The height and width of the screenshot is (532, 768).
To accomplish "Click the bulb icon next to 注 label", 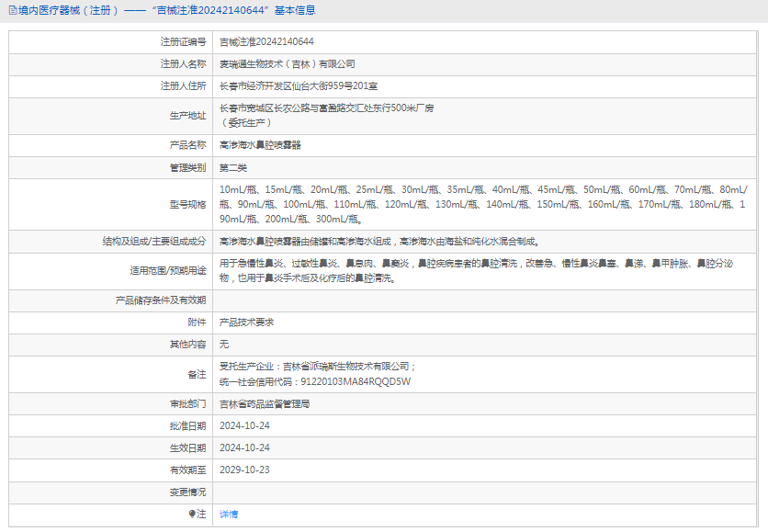I will tap(192, 514).
